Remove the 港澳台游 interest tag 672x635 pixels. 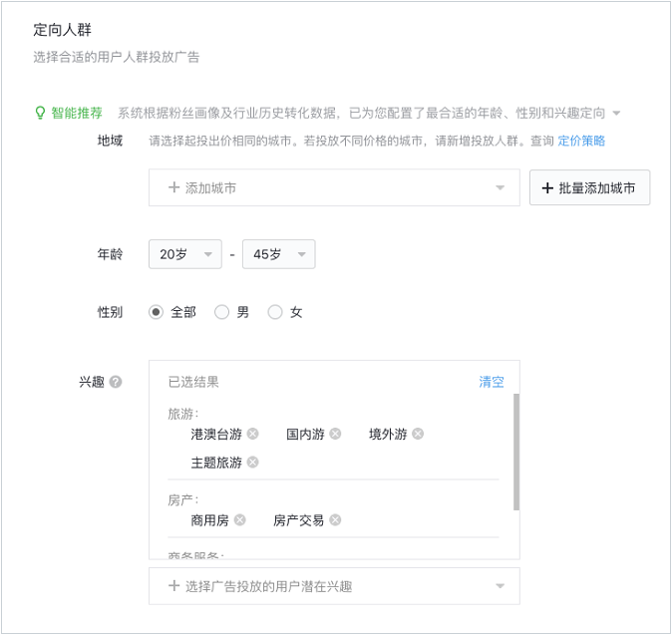[253, 434]
